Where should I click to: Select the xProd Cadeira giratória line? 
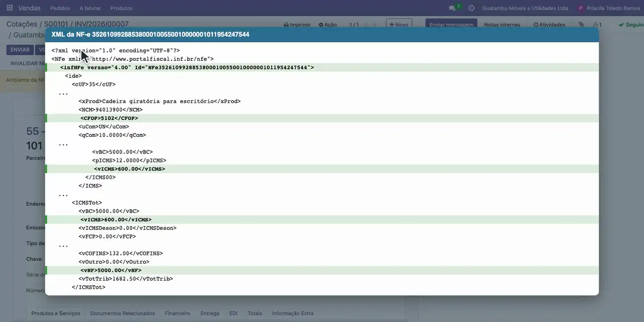(x=159, y=101)
